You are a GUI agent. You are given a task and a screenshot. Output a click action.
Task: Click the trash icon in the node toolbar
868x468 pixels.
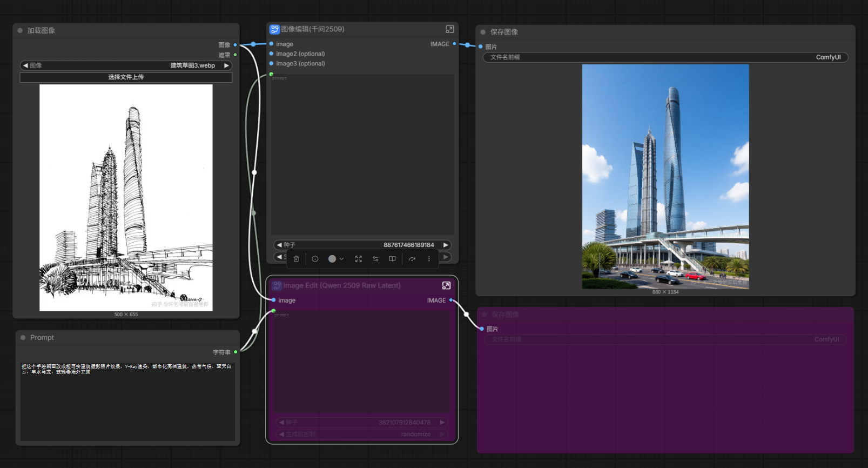click(296, 259)
